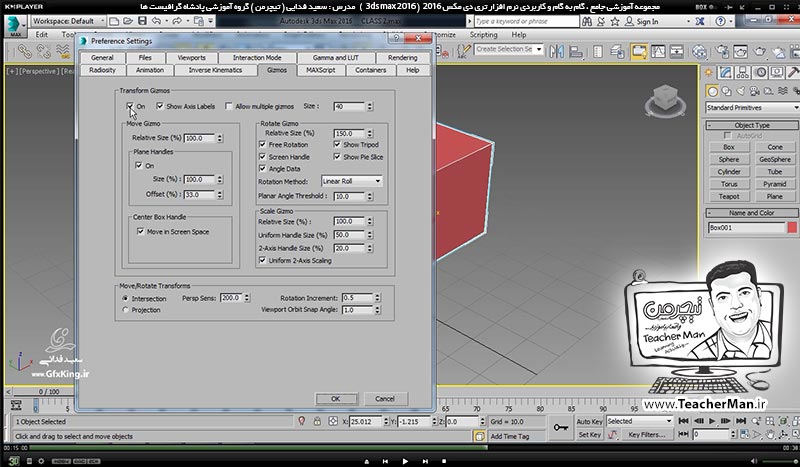Click the Gizmo Size spinner arrows
This screenshot has width=800, height=467.
click(x=369, y=106)
